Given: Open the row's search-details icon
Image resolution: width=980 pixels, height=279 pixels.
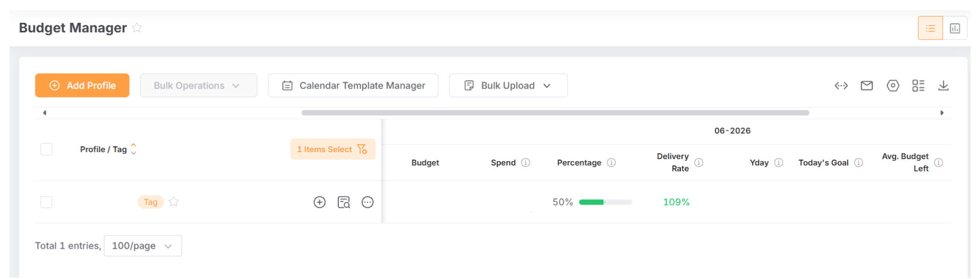Looking at the screenshot, I should coord(344,202).
